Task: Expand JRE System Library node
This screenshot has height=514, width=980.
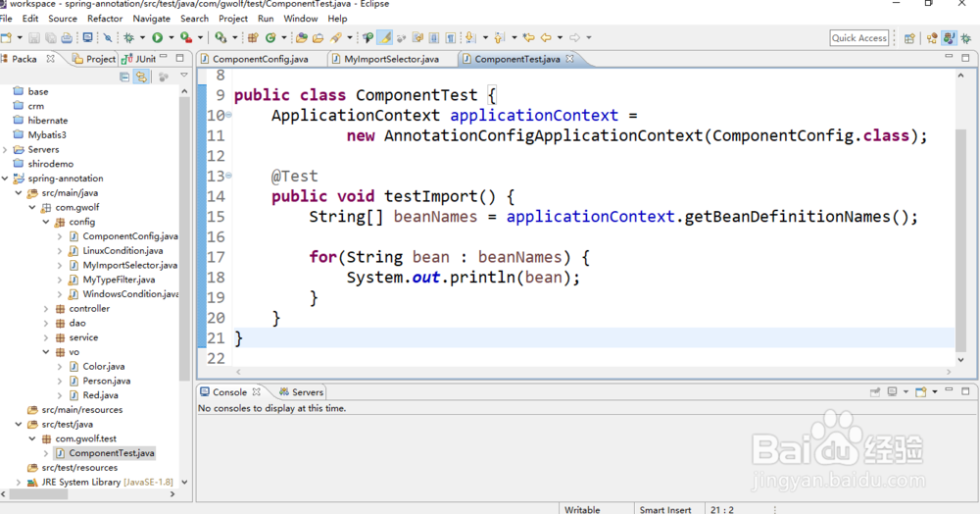Action: pyautogui.click(x=18, y=482)
